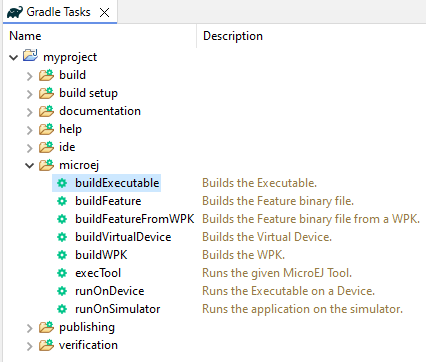Select the documentation label

100,111
